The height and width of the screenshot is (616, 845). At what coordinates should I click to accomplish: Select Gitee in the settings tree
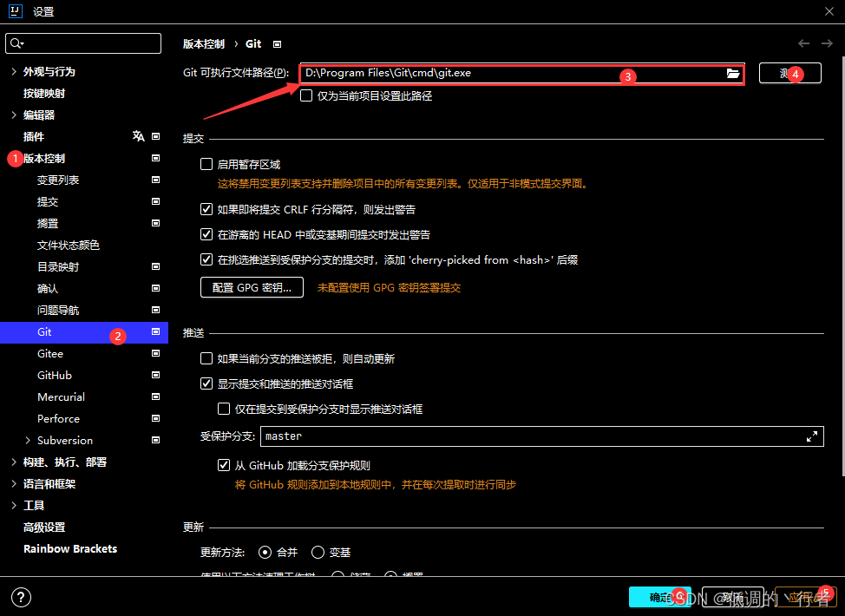(x=50, y=353)
